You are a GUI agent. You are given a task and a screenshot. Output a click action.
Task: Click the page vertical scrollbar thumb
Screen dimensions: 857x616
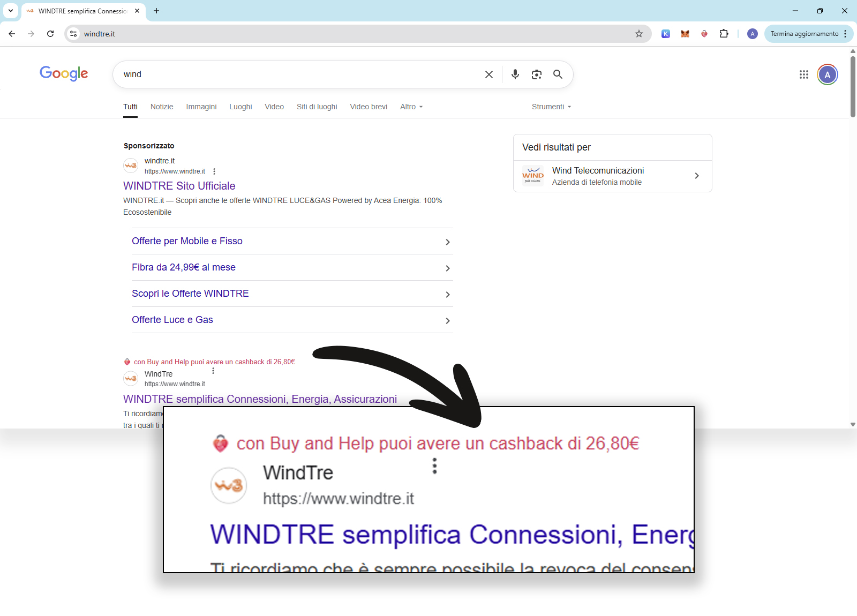[x=853, y=86]
